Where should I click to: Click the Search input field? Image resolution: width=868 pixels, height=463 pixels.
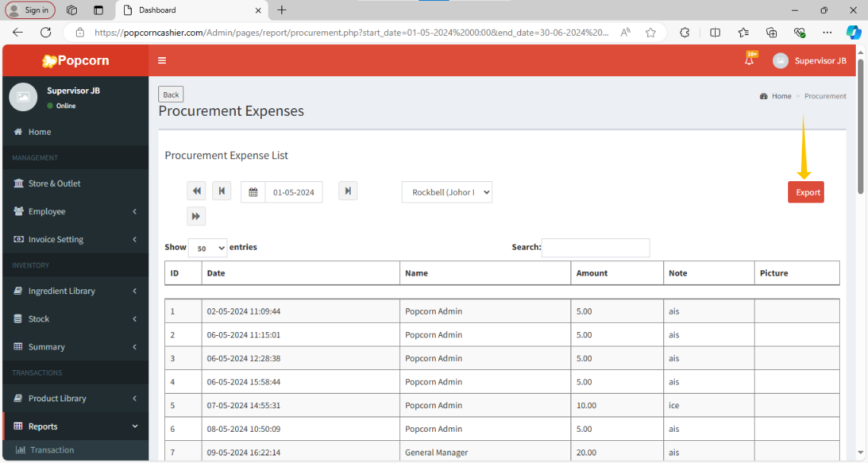click(x=596, y=247)
